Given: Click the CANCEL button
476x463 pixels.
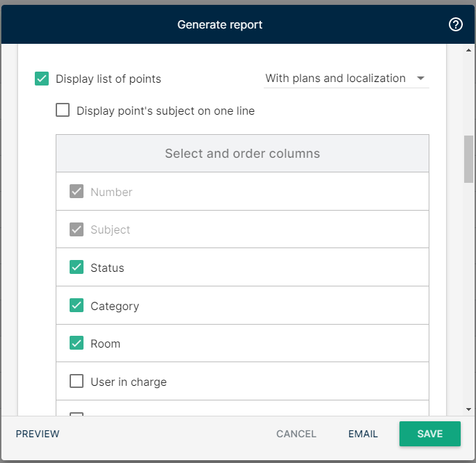Looking at the screenshot, I should (296, 434).
